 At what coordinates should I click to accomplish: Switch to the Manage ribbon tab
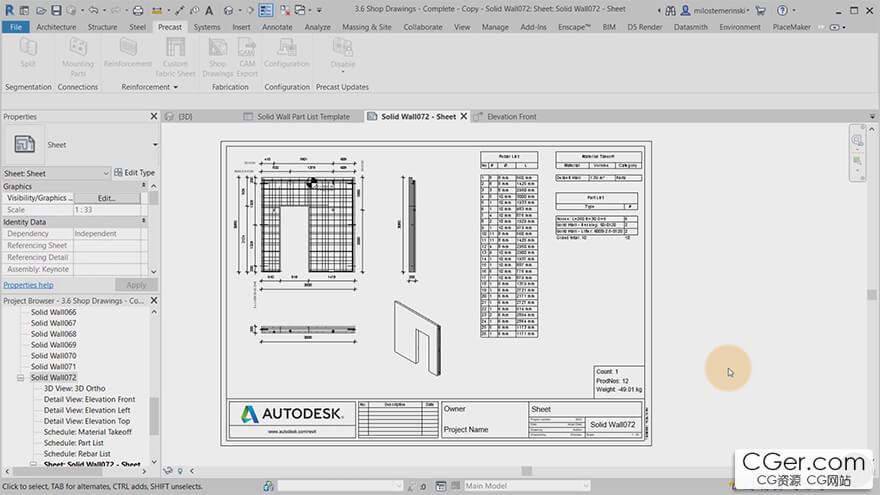tap(495, 27)
